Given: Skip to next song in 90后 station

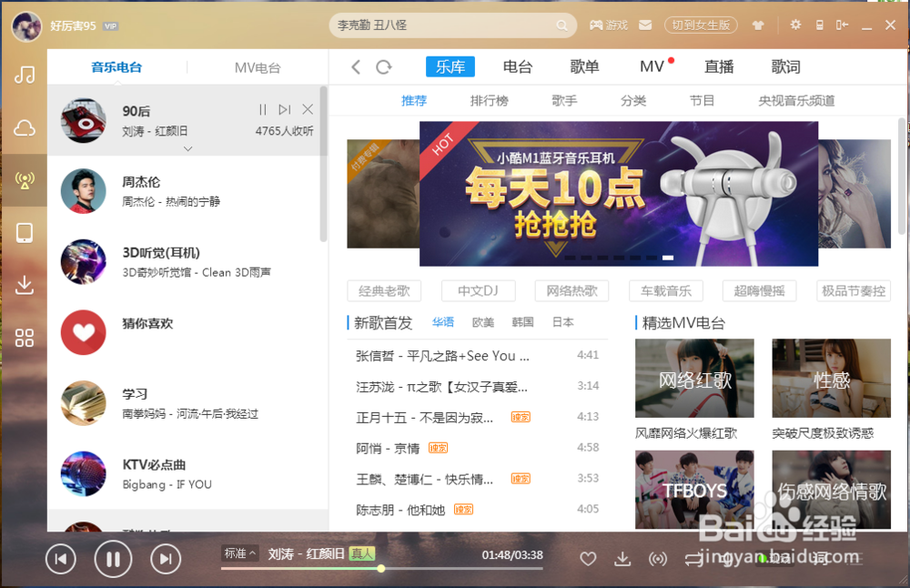Looking at the screenshot, I should tap(284, 109).
